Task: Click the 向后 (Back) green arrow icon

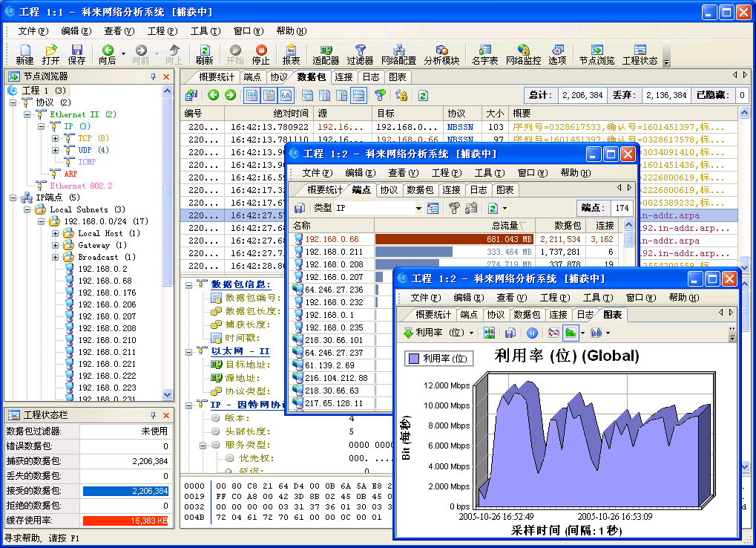Action: pos(108,54)
